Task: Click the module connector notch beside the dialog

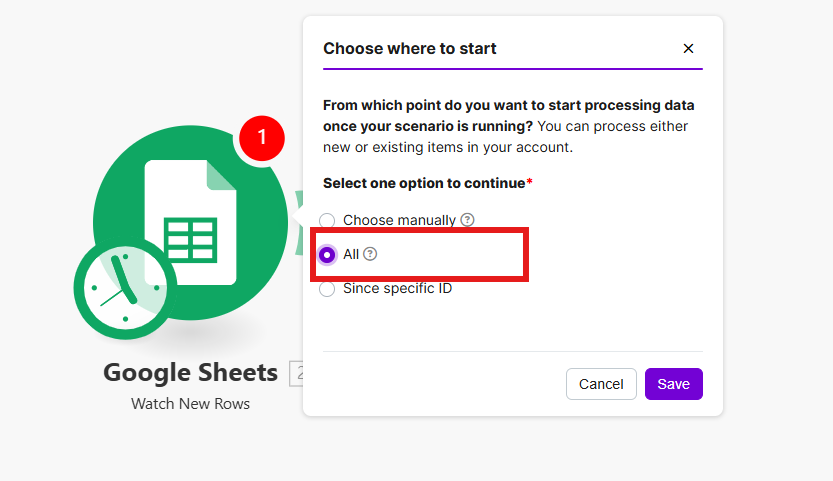Action: [297, 220]
